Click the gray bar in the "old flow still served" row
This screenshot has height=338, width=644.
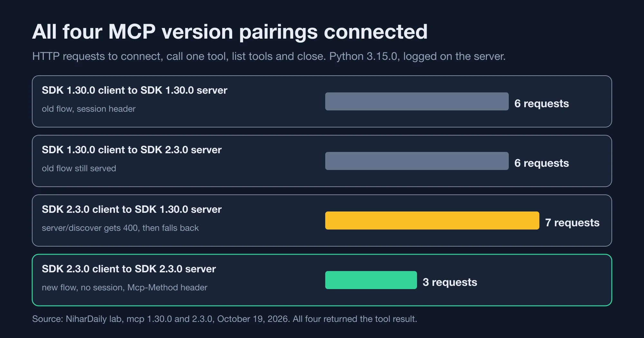click(x=417, y=161)
